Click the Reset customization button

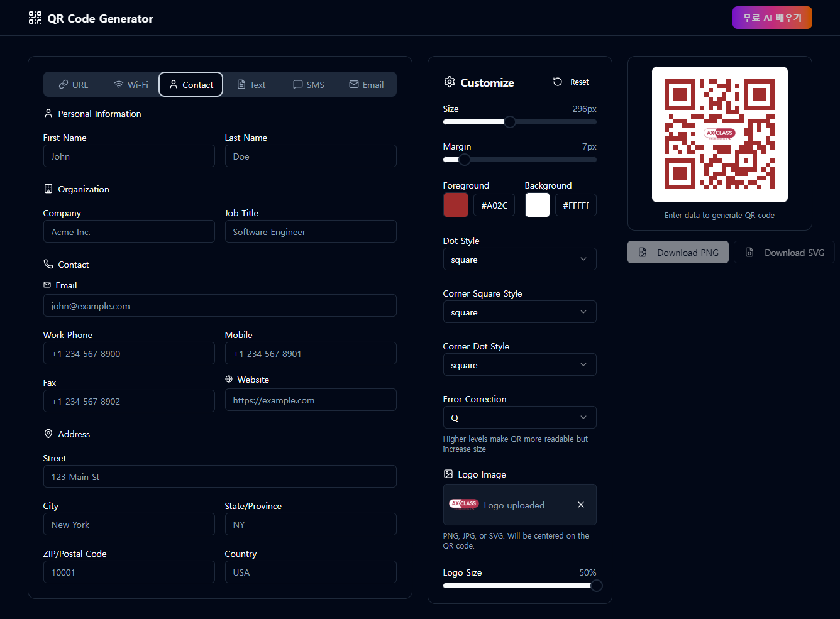(x=570, y=82)
